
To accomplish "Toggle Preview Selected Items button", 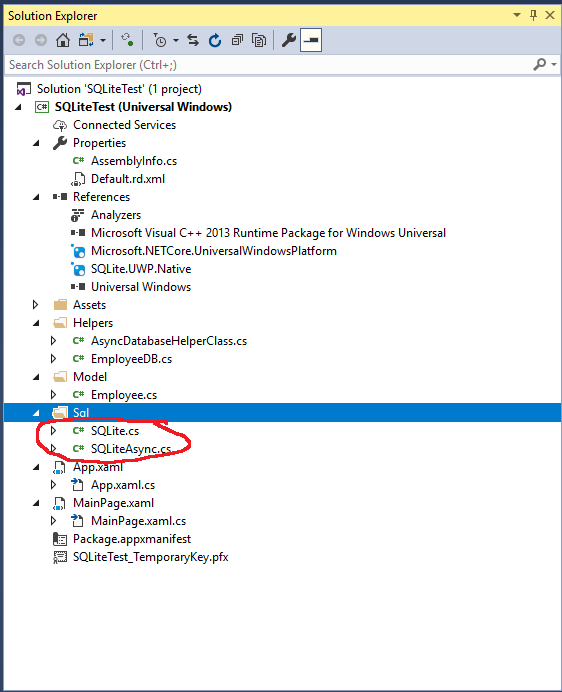I will point(311,40).
